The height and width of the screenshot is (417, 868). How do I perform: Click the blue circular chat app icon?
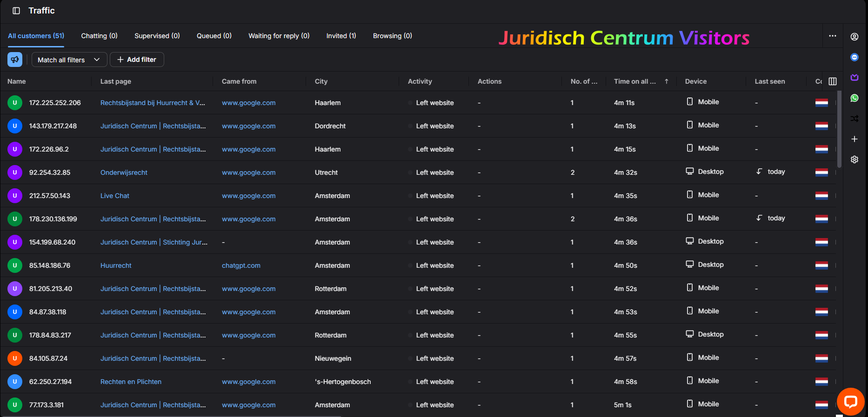coord(855,57)
